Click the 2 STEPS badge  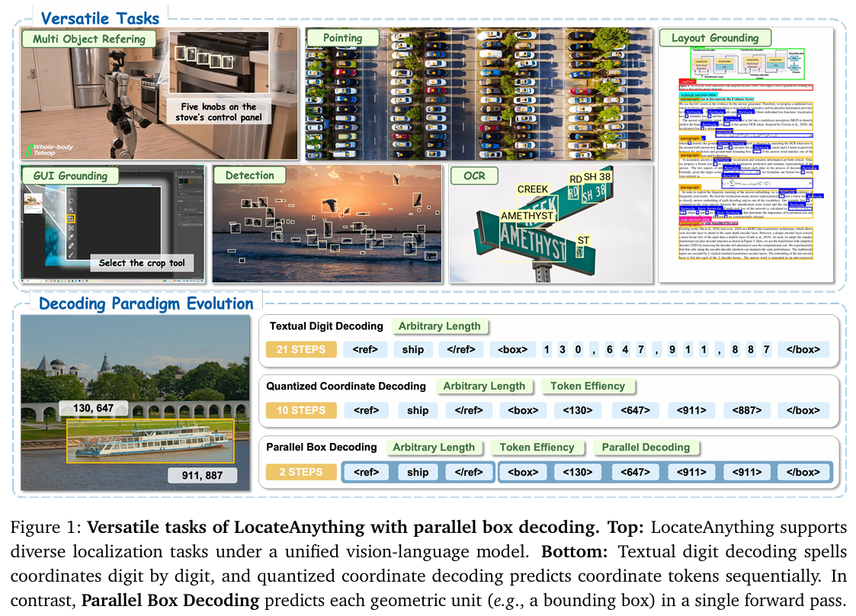(x=301, y=472)
